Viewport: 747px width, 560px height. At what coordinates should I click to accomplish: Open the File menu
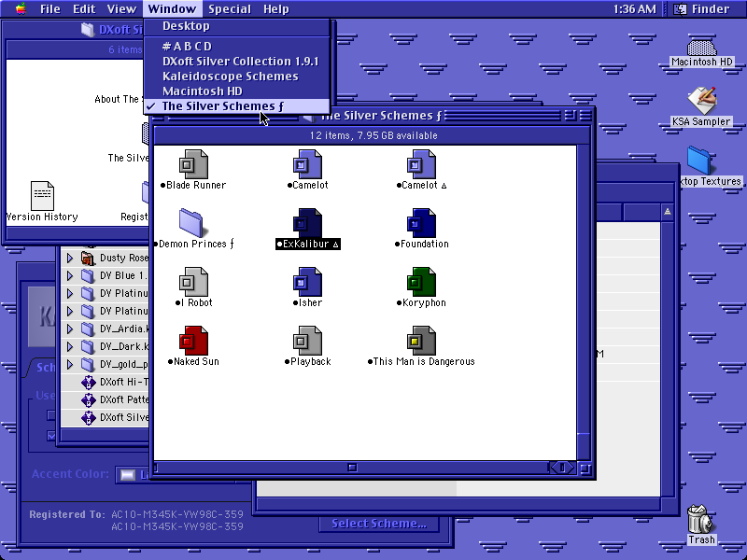50,9
